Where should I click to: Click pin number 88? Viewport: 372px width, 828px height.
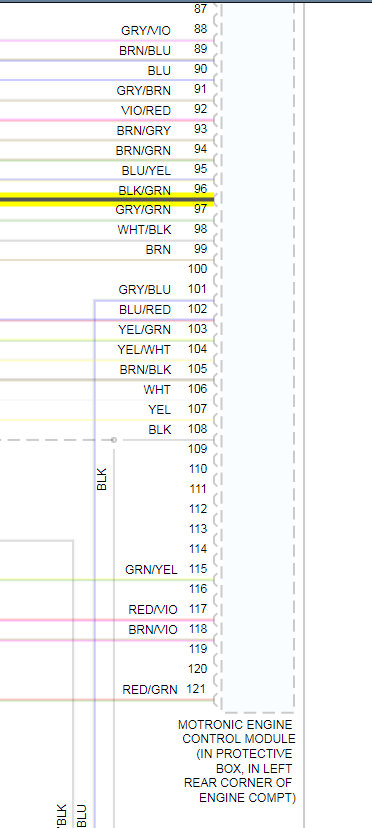tap(201, 29)
